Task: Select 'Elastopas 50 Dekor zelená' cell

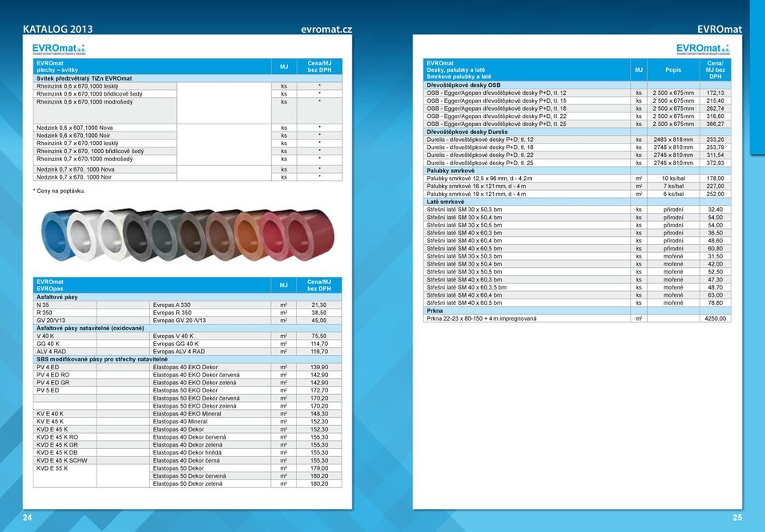Action: (211, 483)
